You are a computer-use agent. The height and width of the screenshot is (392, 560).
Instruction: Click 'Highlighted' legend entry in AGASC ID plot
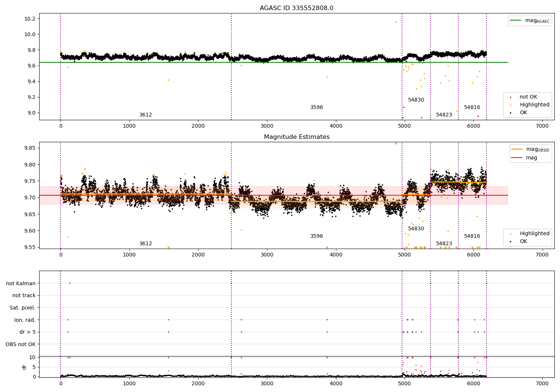point(529,105)
